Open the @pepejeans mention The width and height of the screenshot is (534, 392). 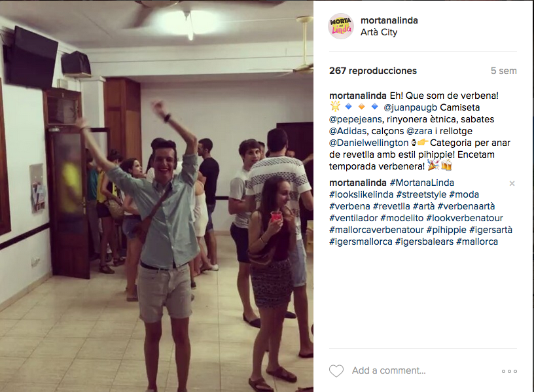coord(355,120)
